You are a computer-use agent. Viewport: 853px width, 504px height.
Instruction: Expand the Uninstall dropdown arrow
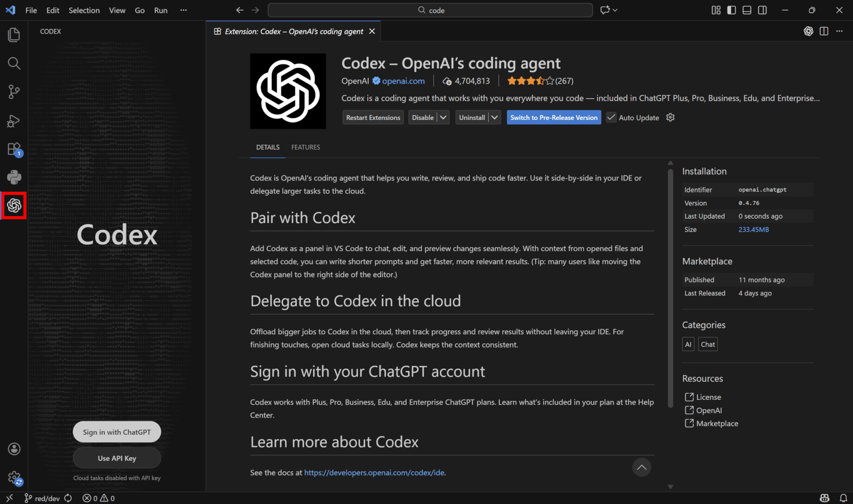click(494, 117)
